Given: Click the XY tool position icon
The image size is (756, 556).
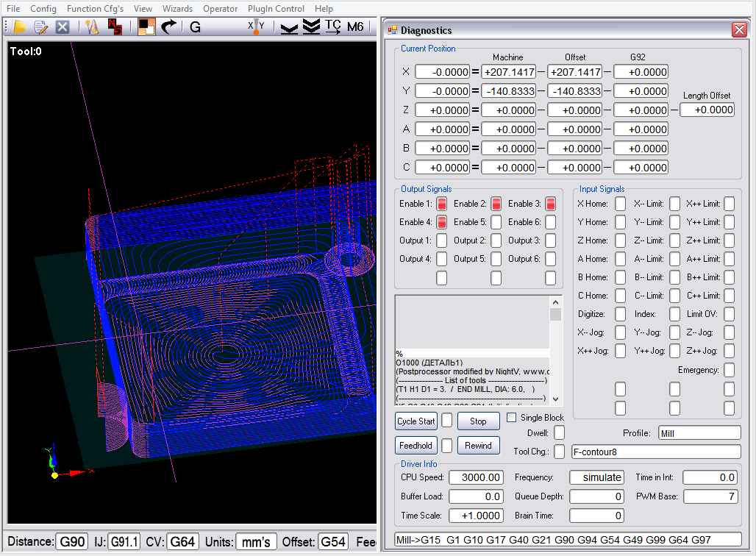Looking at the screenshot, I should click(256, 27).
